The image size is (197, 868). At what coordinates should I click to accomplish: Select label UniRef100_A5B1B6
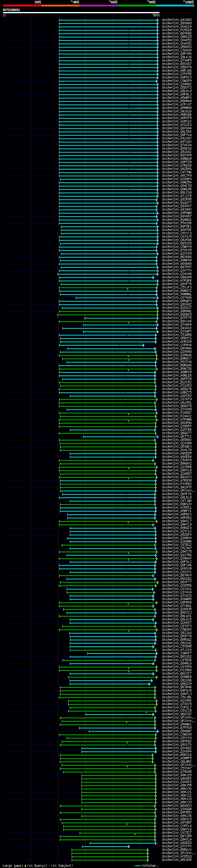(x=177, y=115)
